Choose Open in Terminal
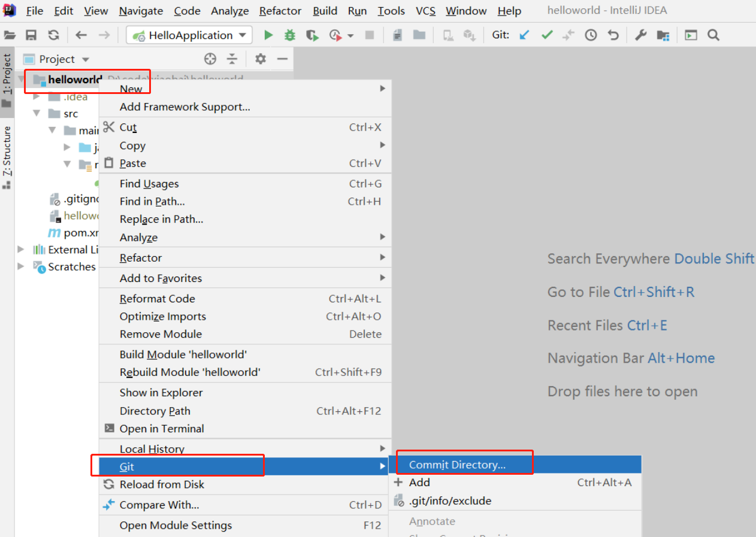Screen dimensions: 756x537 coord(245,429)
